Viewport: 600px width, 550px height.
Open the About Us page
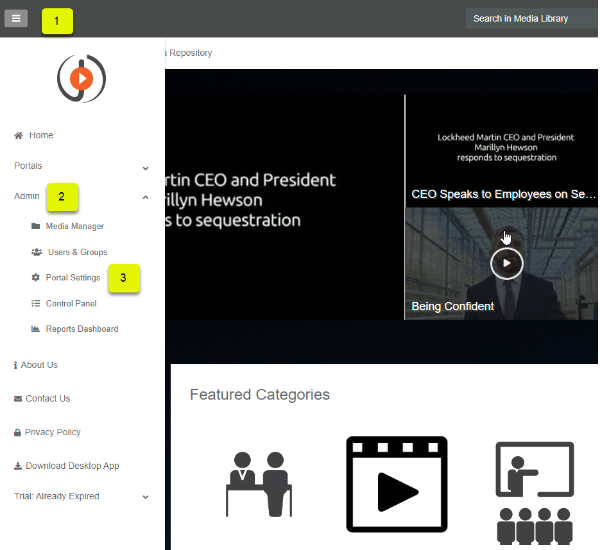[39, 365]
